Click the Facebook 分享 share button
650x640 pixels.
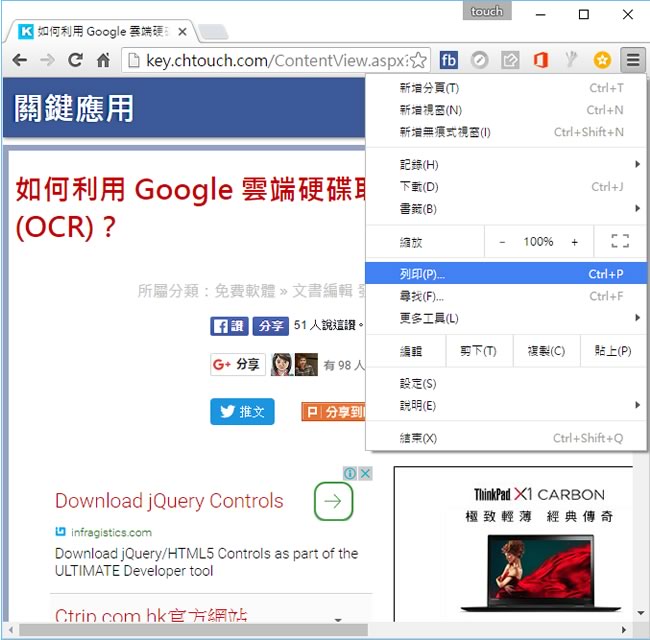[271, 326]
